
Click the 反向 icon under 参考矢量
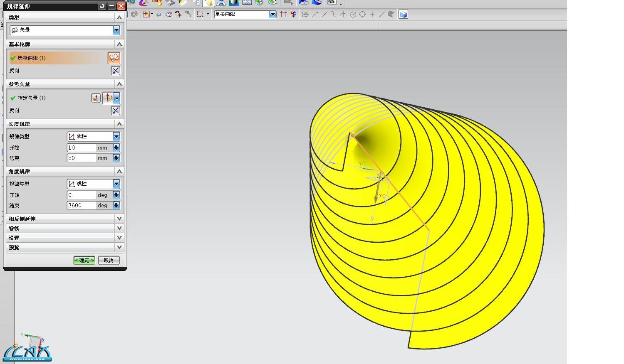115,111
